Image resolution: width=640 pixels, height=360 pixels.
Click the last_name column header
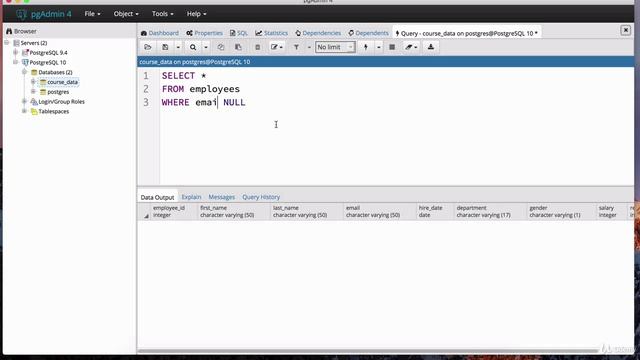point(307,211)
